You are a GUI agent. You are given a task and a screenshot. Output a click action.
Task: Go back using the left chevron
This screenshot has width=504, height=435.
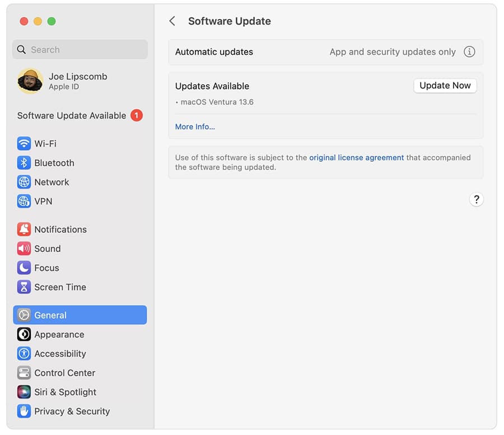point(172,21)
